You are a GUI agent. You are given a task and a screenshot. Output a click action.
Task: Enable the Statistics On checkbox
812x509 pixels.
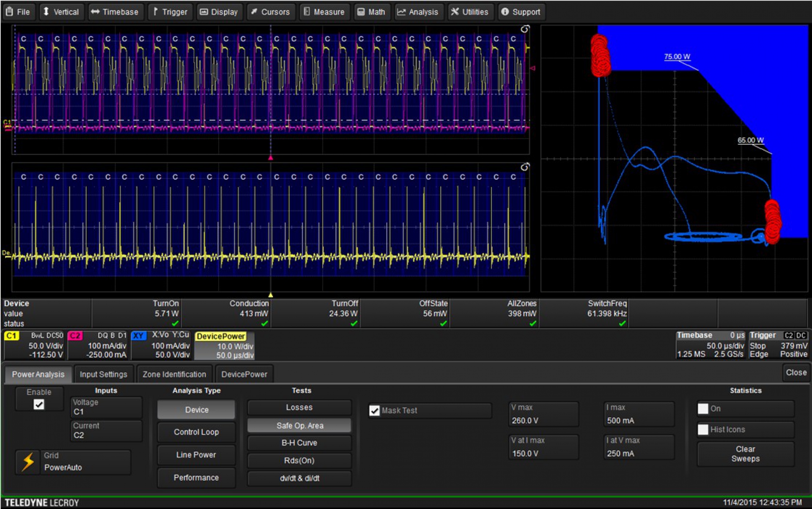click(x=703, y=409)
